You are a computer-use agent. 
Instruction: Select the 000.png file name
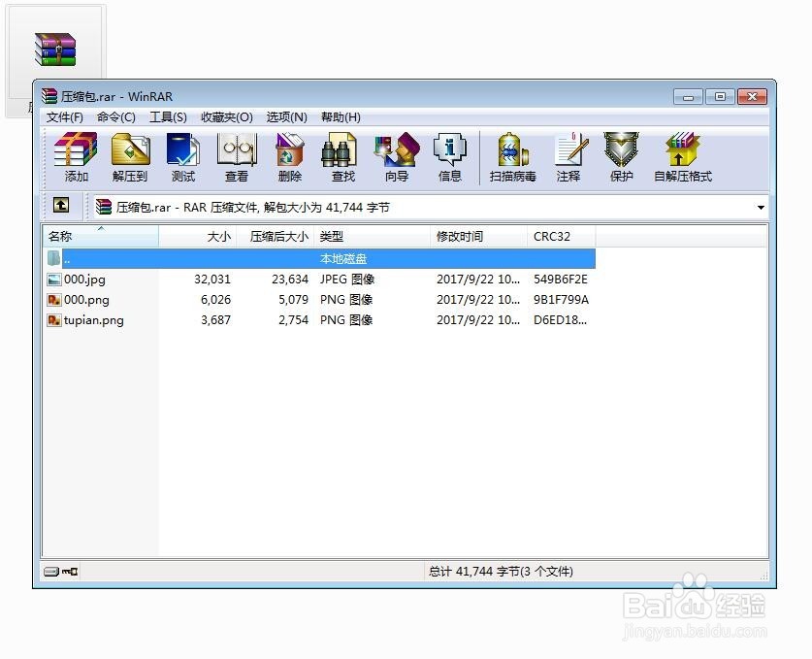pyautogui.click(x=86, y=300)
